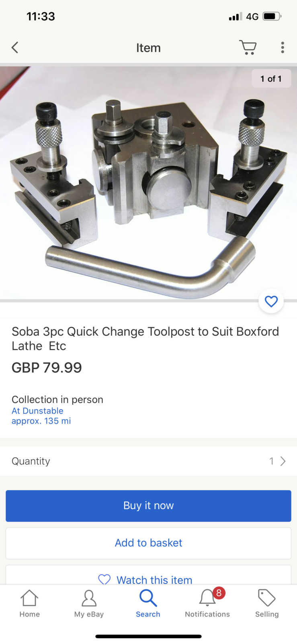Viewport: 297px width, 644px height.
Task: Toggle the heart watchlist icon on photo
Action: point(271,301)
